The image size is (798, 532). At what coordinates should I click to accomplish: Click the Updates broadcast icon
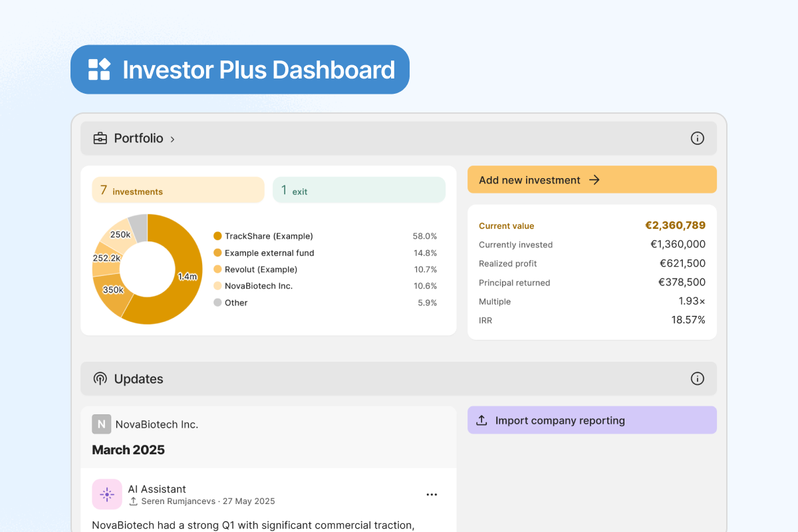tap(100, 379)
